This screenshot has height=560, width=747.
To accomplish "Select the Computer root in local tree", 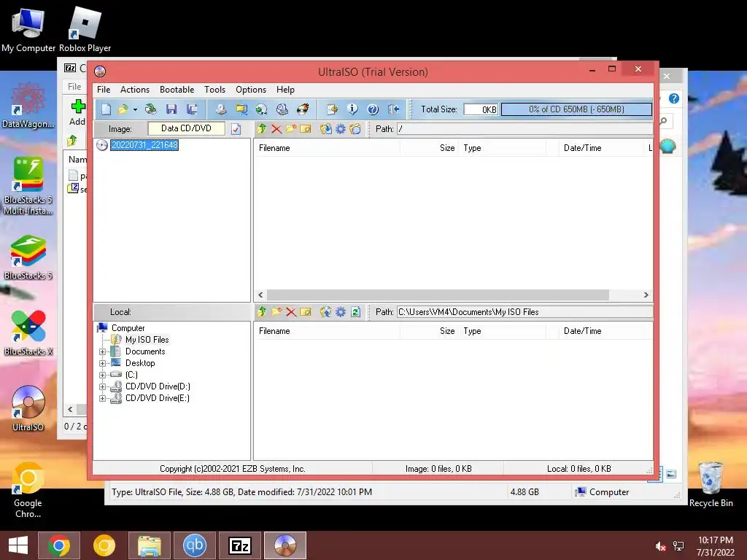I will [x=128, y=328].
